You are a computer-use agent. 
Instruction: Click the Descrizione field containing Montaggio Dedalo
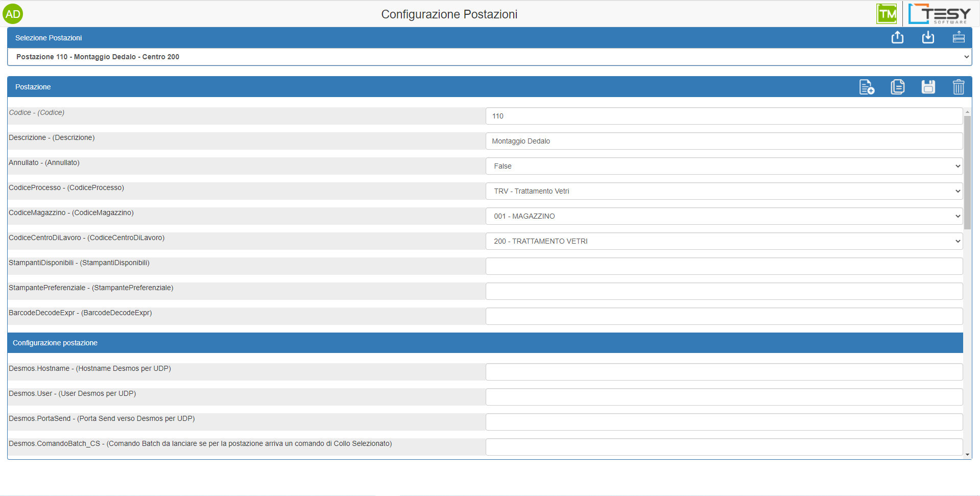(x=724, y=141)
